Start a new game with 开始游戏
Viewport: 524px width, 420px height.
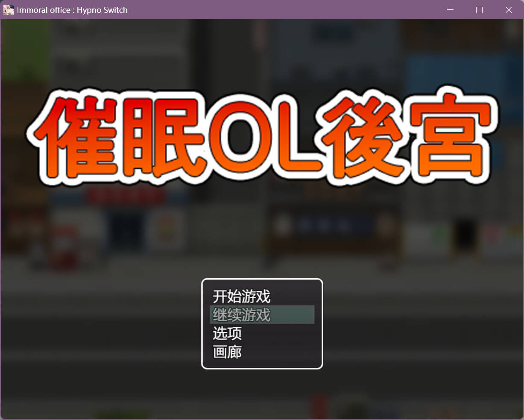click(x=241, y=296)
